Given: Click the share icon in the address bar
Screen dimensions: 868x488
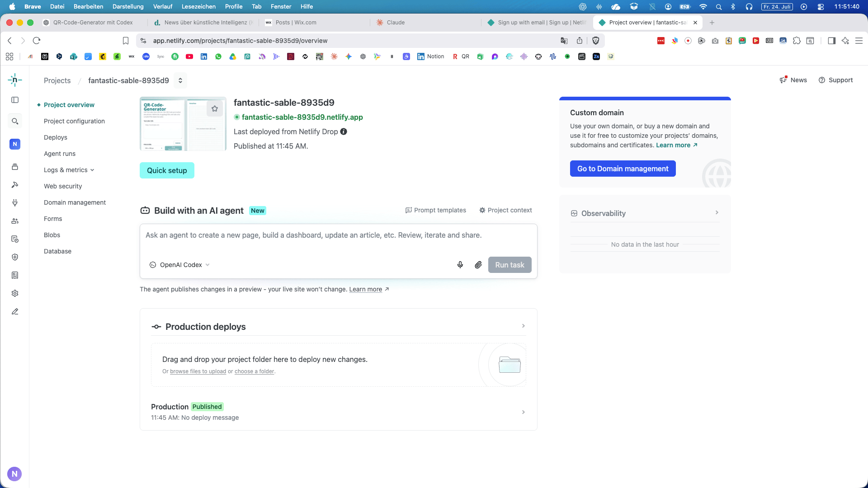Looking at the screenshot, I should coord(580,41).
